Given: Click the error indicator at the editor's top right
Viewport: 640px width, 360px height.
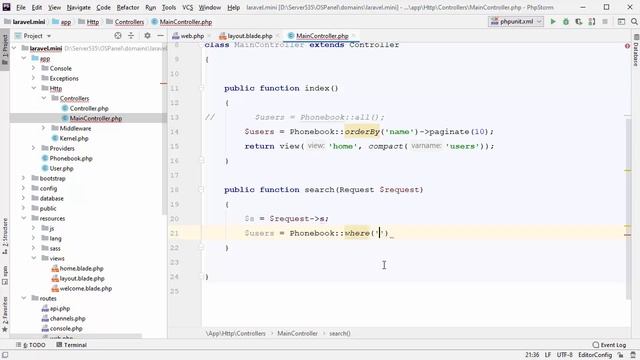Looking at the screenshot, I should [x=627, y=46].
